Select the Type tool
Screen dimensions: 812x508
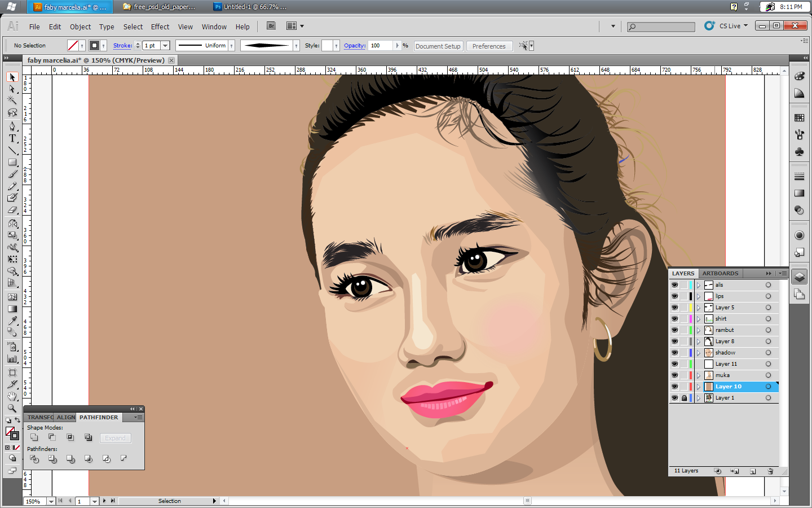click(x=12, y=138)
